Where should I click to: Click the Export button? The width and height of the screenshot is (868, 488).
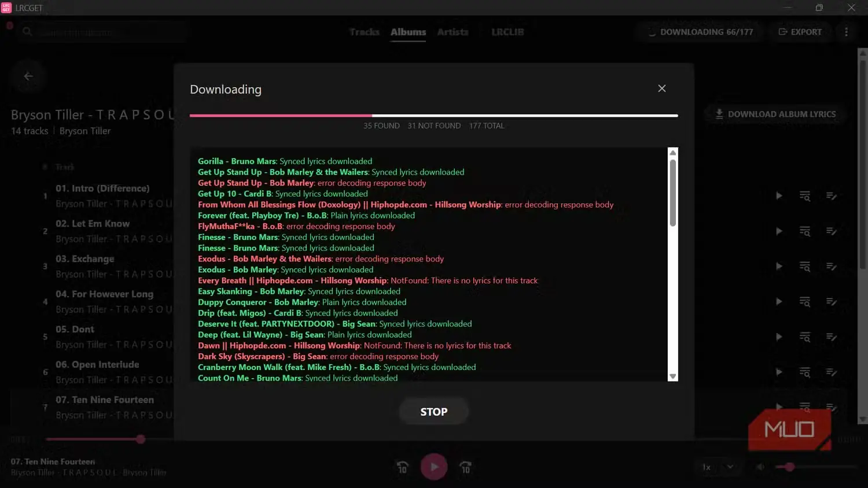point(800,32)
